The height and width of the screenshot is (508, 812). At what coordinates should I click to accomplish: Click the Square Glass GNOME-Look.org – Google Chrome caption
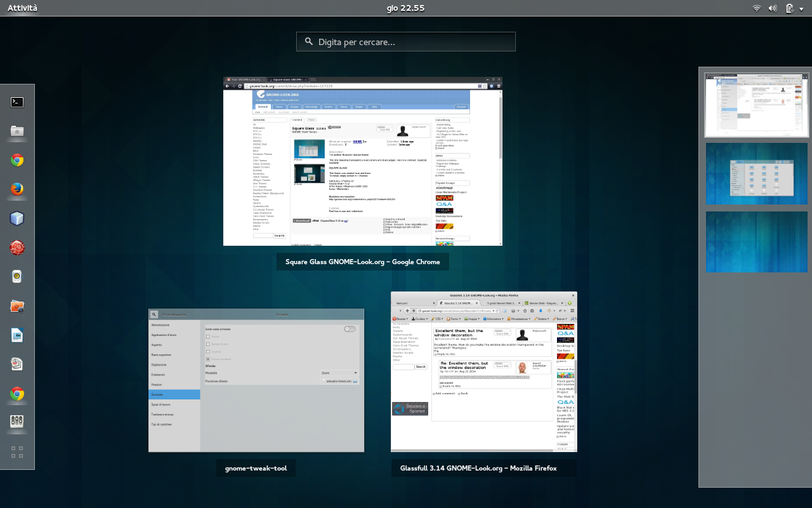(363, 262)
